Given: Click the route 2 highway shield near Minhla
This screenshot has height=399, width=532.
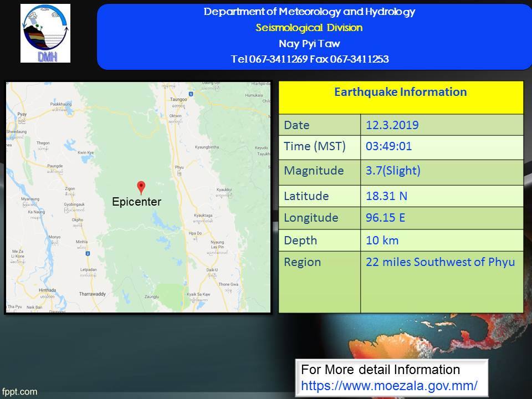Looking at the screenshot, I should (88, 253).
